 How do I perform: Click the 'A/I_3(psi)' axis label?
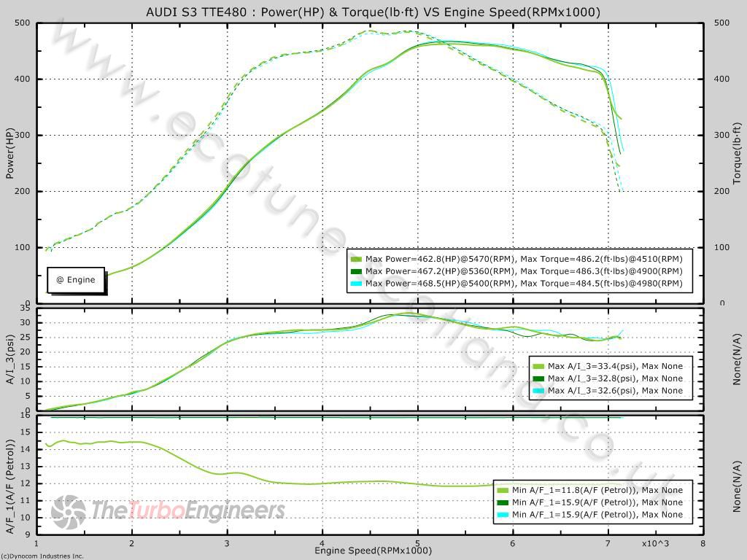tap(10, 359)
